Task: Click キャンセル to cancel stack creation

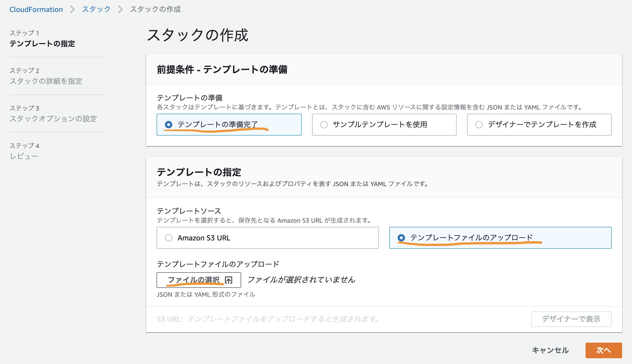Action: pos(550,350)
